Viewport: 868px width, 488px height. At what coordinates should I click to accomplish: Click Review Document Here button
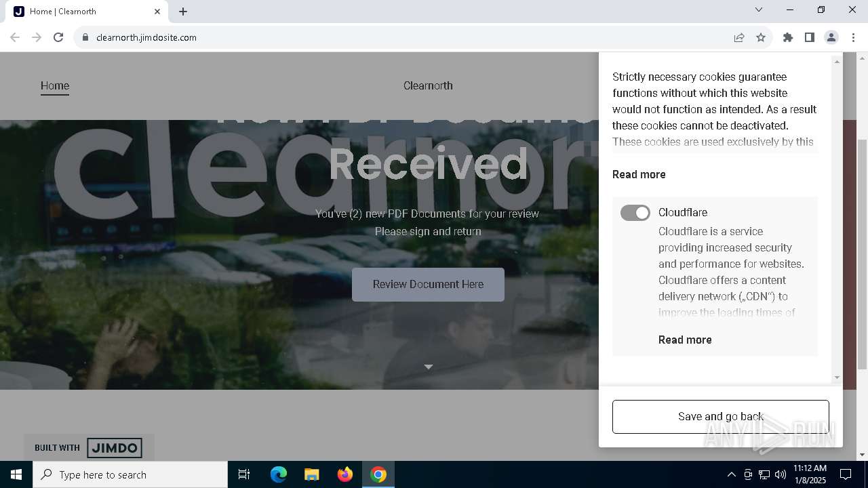[x=428, y=285]
